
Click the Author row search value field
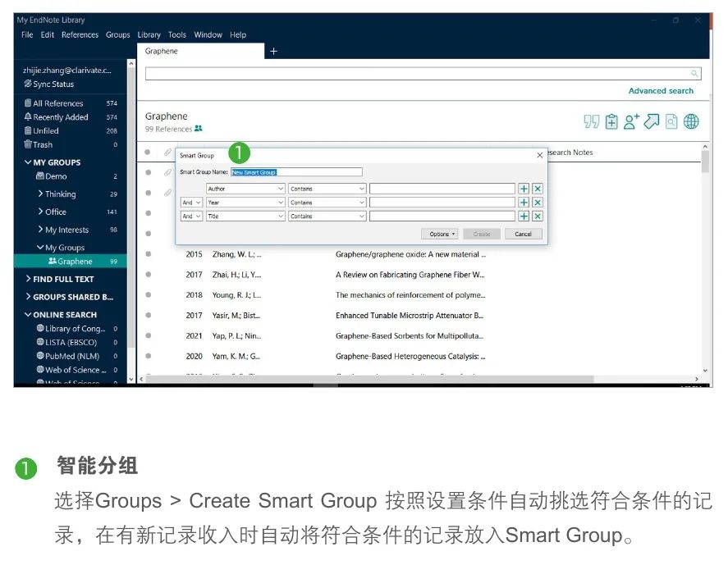click(442, 189)
